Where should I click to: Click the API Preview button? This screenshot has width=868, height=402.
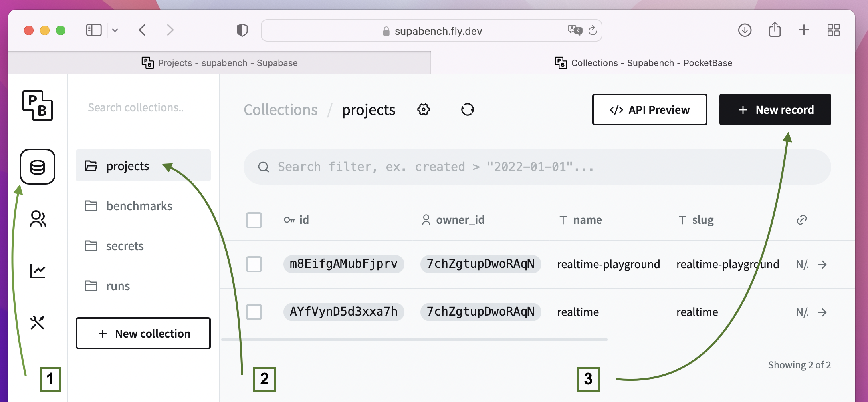point(650,109)
